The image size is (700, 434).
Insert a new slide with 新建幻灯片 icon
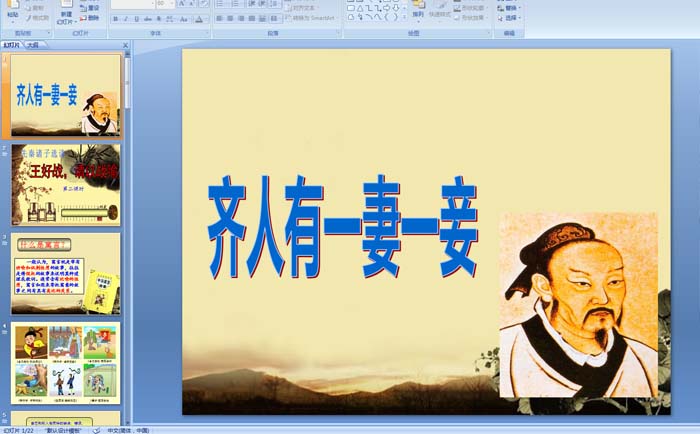pyautogui.click(x=67, y=4)
